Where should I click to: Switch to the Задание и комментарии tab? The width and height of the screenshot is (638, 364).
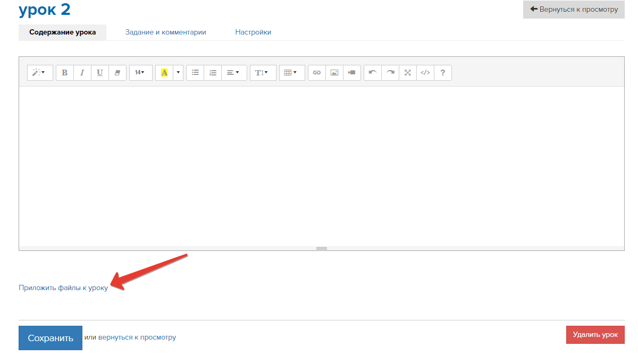[165, 32]
